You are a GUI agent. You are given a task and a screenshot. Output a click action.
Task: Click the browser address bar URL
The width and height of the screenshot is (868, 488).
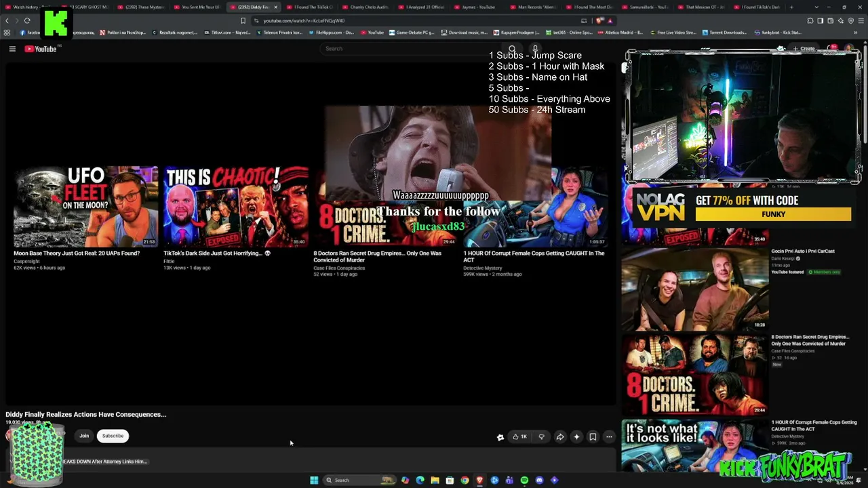pyautogui.click(x=304, y=20)
